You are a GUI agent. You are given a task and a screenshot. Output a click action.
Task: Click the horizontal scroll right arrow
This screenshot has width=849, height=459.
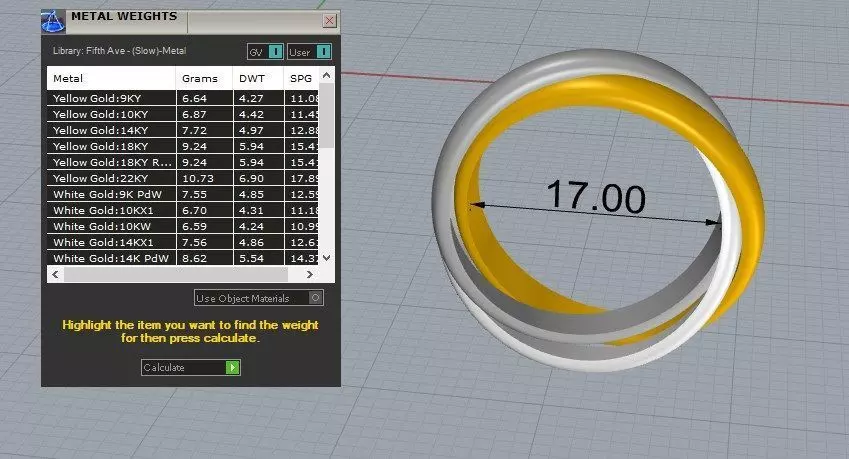[309, 274]
